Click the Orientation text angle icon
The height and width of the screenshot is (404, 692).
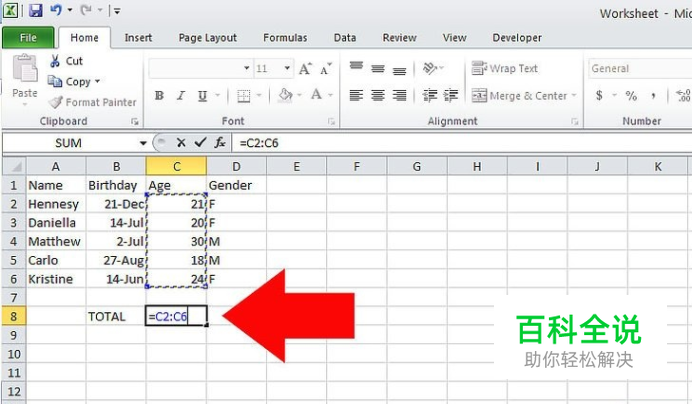click(x=430, y=68)
